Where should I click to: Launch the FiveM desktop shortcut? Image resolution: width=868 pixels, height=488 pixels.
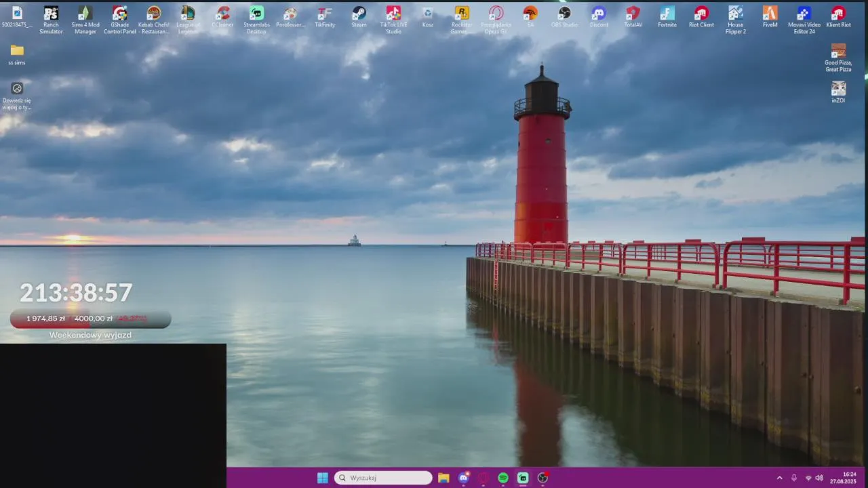click(770, 17)
